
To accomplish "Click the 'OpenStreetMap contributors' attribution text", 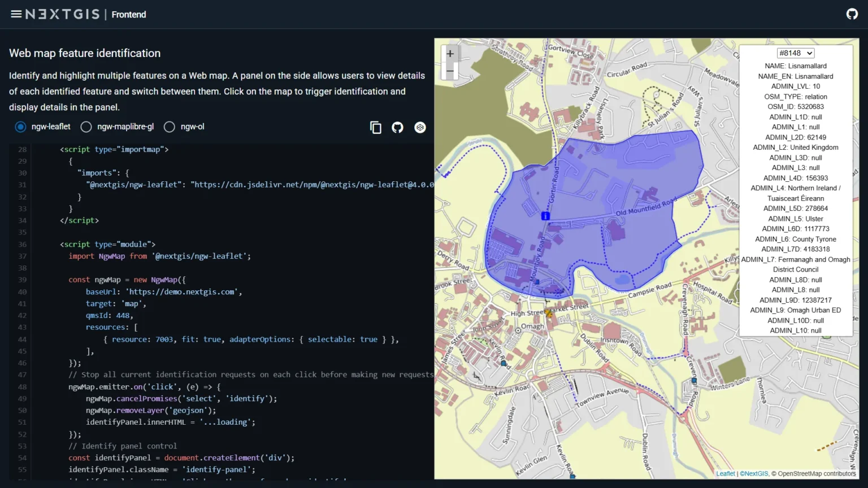I will 817,474.
